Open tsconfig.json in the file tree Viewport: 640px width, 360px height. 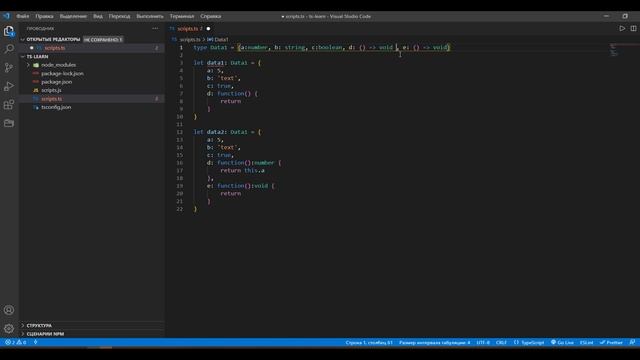[x=56, y=107]
